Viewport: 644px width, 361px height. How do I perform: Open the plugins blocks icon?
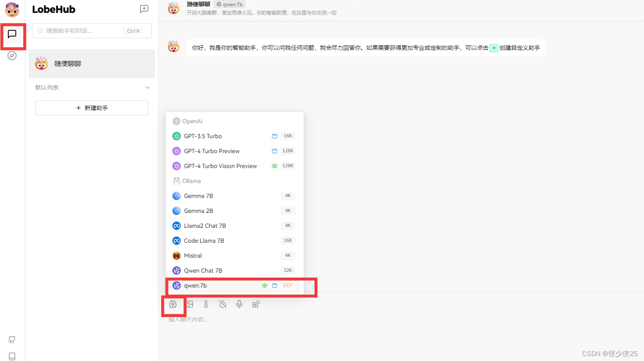click(256, 304)
